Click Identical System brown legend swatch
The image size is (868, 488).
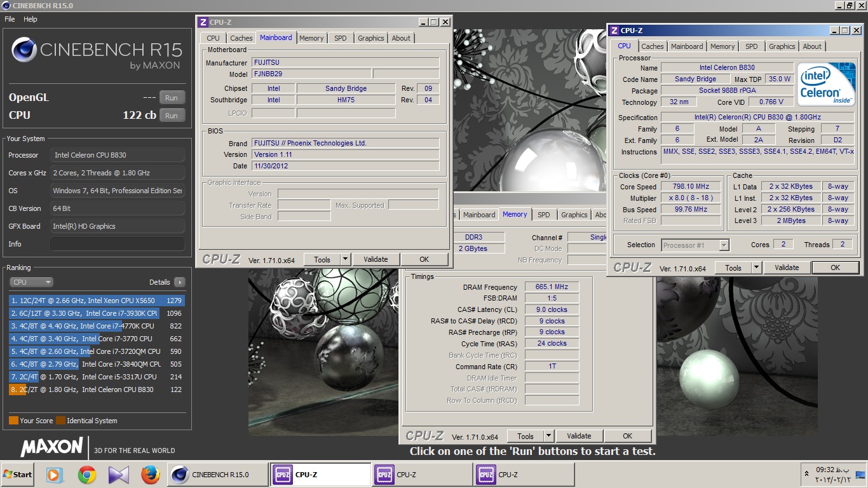60,421
